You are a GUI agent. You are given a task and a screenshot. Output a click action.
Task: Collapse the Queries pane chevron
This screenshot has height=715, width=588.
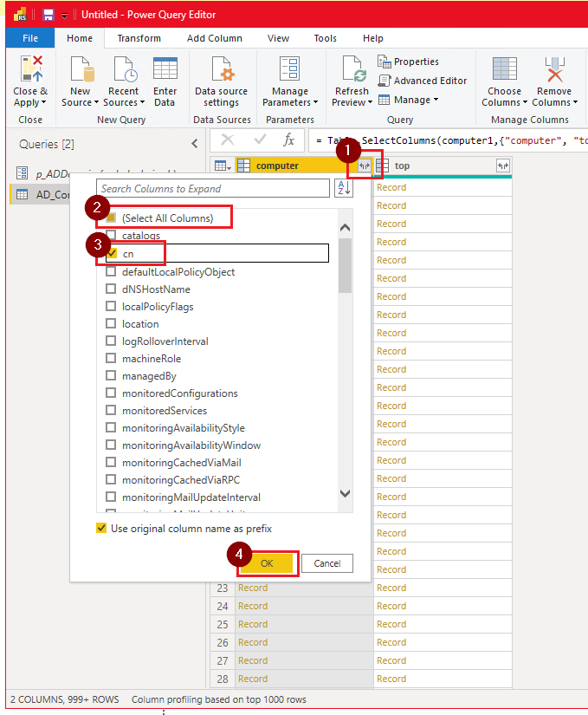click(195, 144)
